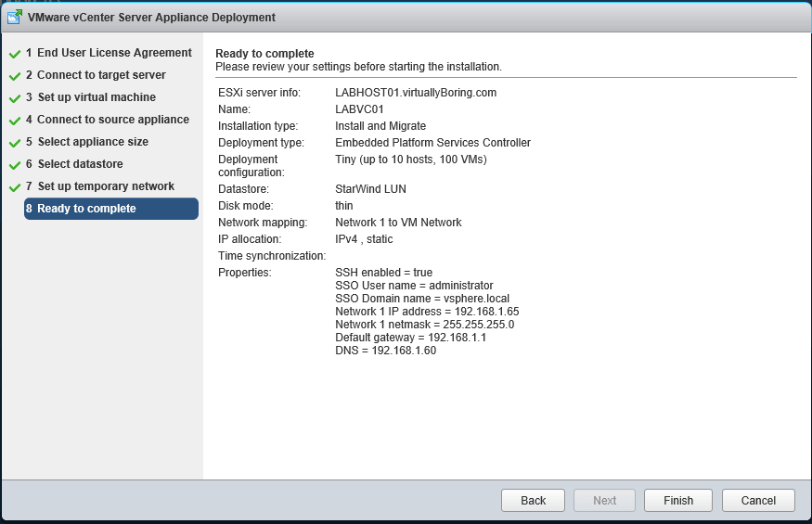Image resolution: width=812 pixels, height=524 pixels.
Task: Click the name value LABVC01
Action: [359, 109]
